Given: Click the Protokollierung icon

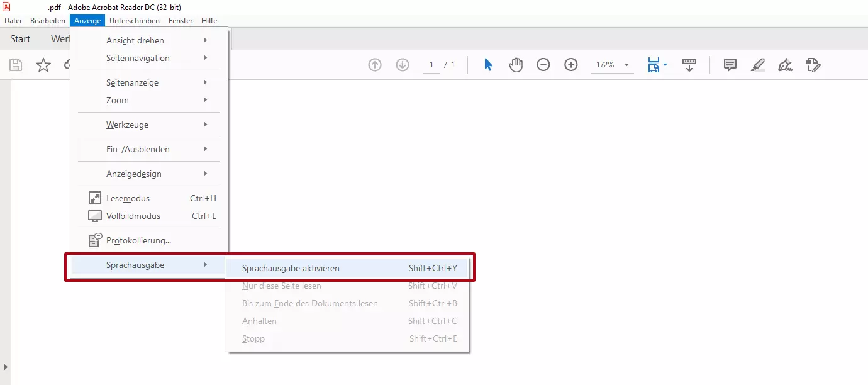Looking at the screenshot, I should [95, 240].
